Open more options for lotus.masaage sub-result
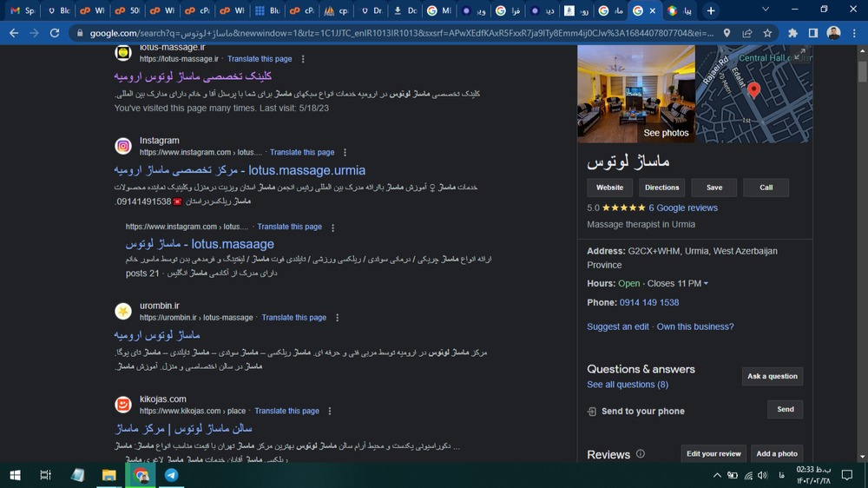Screen dimensions: 868x488 [x=332, y=228]
